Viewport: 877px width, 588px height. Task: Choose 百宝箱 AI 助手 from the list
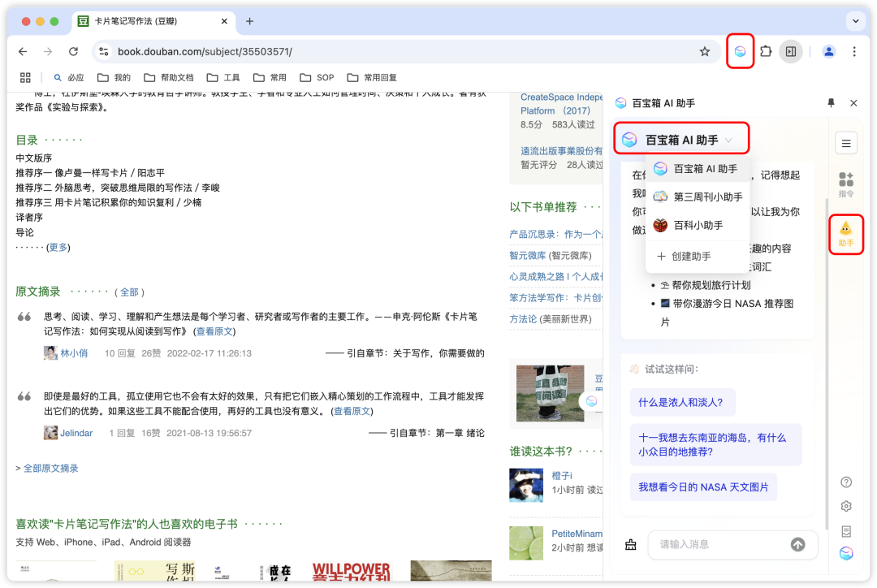698,168
